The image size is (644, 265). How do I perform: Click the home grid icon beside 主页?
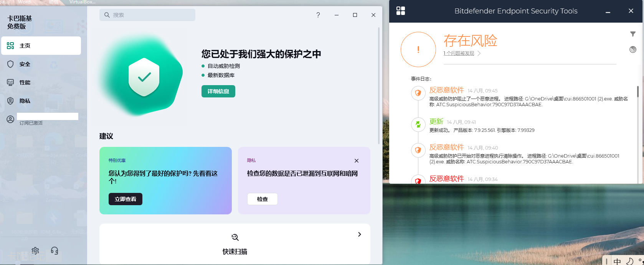coord(10,46)
